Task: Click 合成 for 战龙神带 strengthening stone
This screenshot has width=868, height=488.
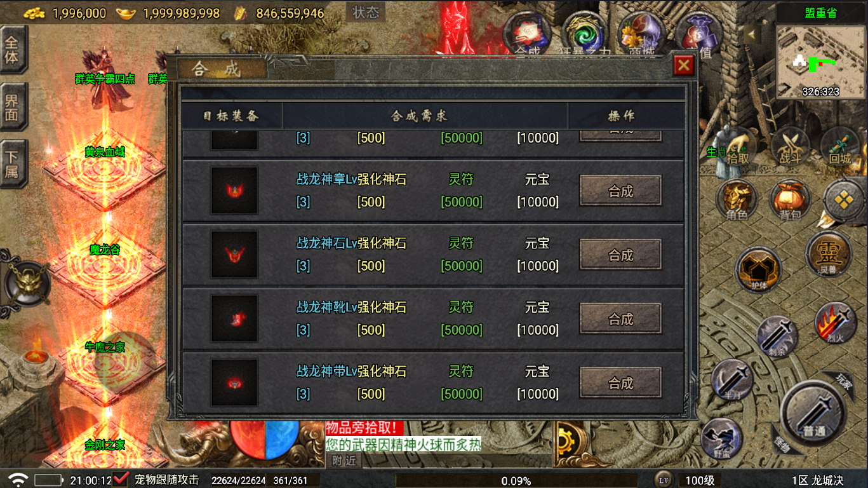Action: tap(621, 383)
